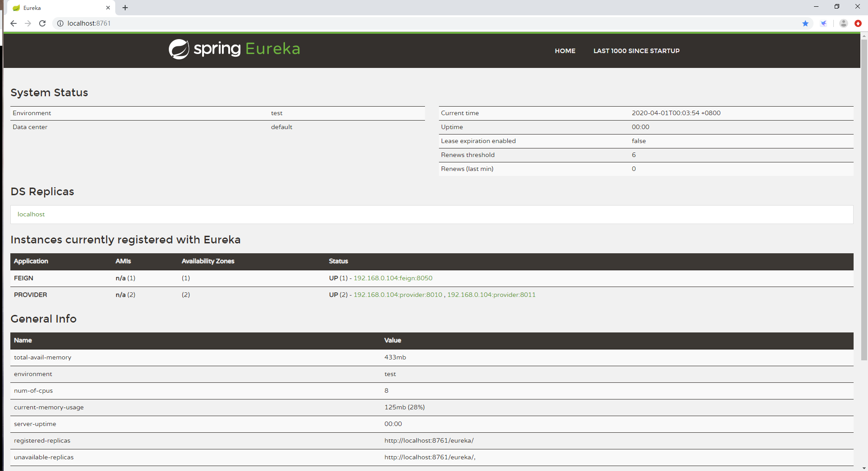The width and height of the screenshot is (868, 471).
Task: Click the browser forward arrow
Action: click(x=28, y=23)
